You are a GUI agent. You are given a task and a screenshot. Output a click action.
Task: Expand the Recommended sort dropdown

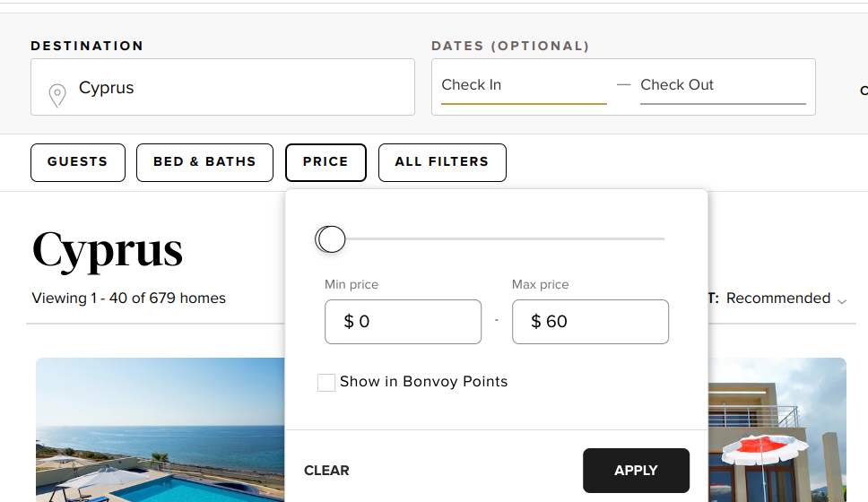coord(786,299)
